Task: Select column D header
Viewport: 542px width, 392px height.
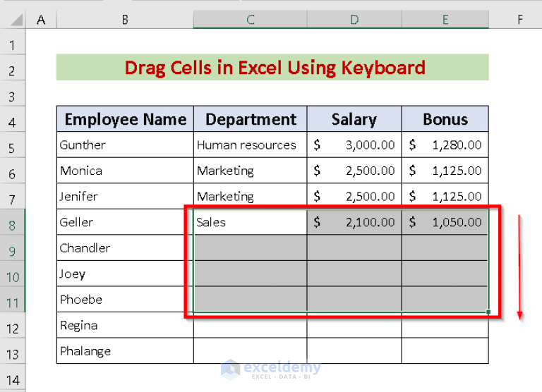Action: (x=354, y=19)
